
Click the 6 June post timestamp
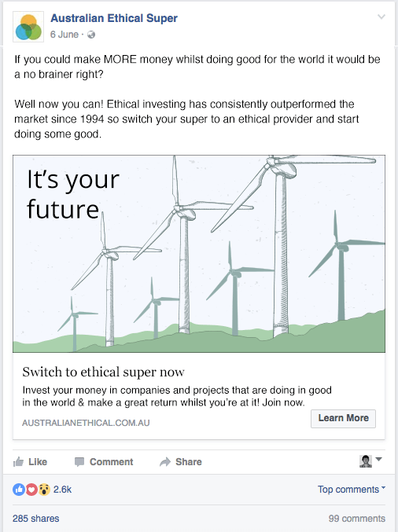click(x=64, y=35)
